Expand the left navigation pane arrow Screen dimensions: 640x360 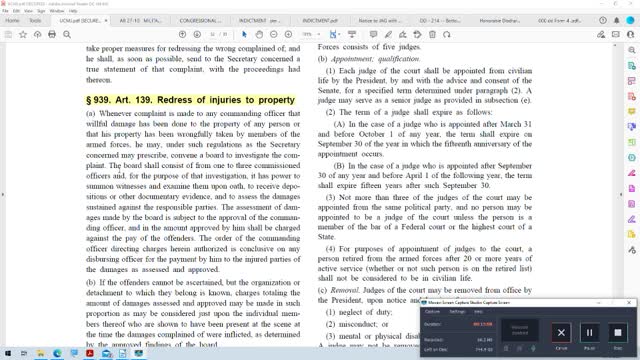3,194
